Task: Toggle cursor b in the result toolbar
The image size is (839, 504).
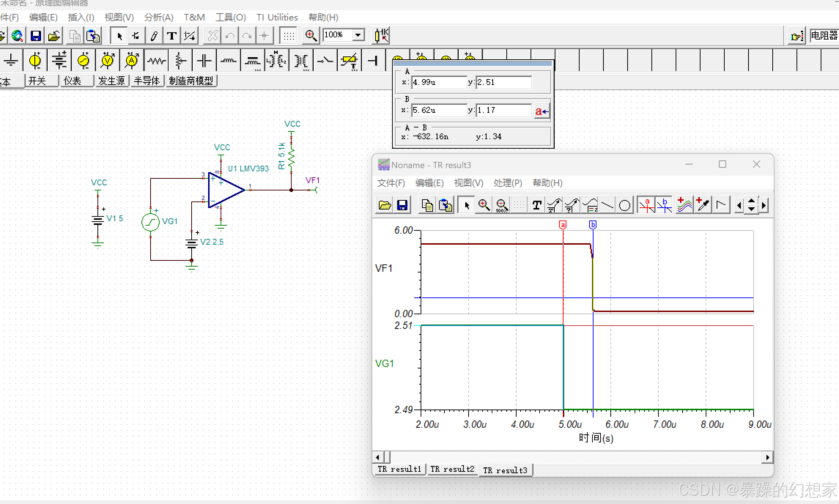Action: (664, 205)
